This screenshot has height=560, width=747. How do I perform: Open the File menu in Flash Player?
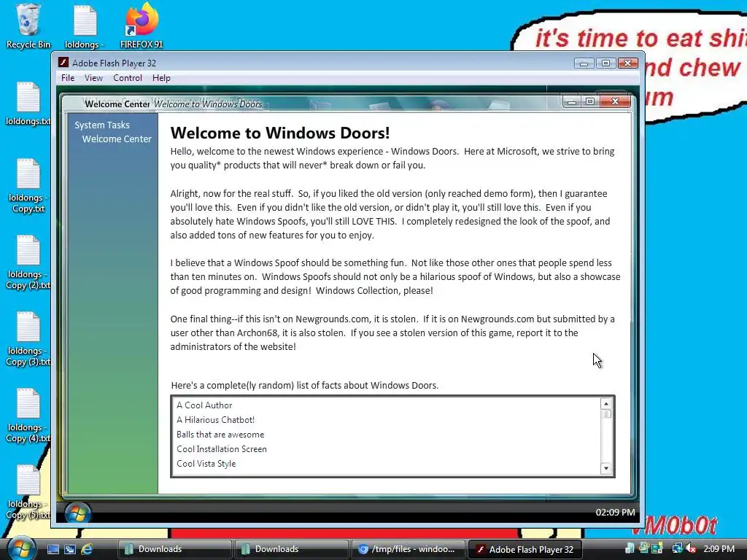pyautogui.click(x=68, y=77)
